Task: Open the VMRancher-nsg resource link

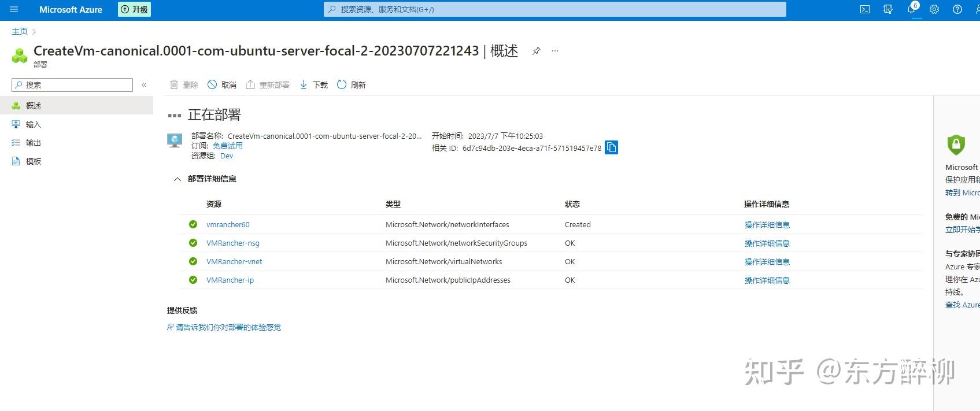Action: click(233, 243)
